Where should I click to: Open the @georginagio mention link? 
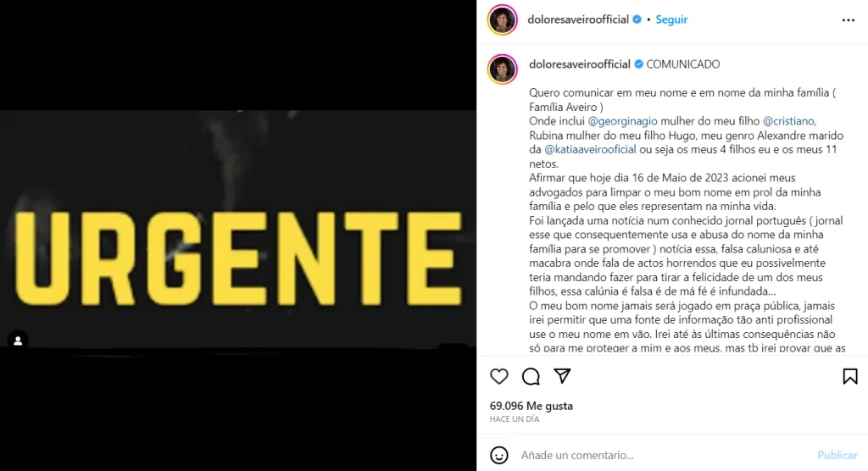tap(622, 120)
